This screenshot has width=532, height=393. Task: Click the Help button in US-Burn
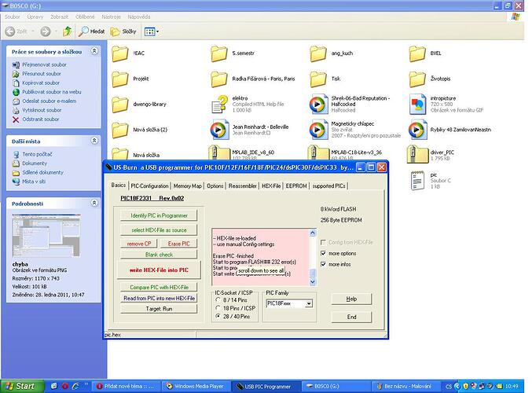point(351,299)
